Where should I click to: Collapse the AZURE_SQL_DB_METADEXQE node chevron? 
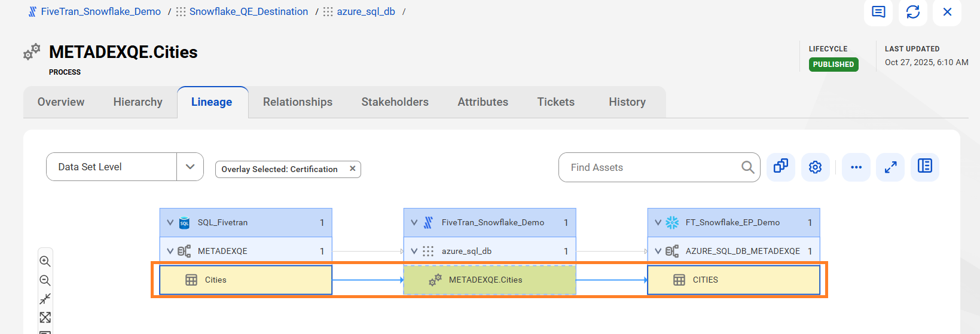[658, 251]
